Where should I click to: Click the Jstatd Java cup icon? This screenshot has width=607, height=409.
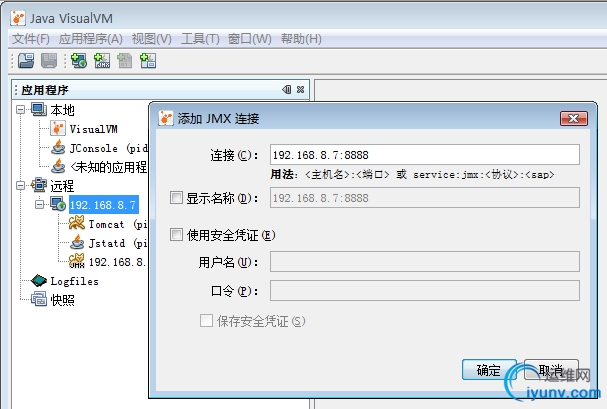[x=77, y=242]
